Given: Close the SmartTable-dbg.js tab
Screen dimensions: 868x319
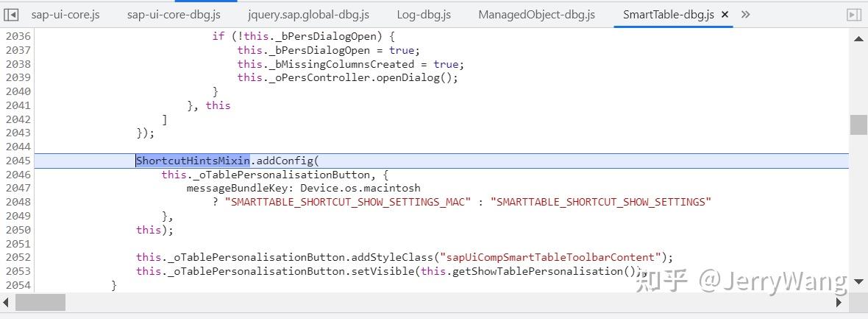Looking at the screenshot, I should click(x=725, y=15).
